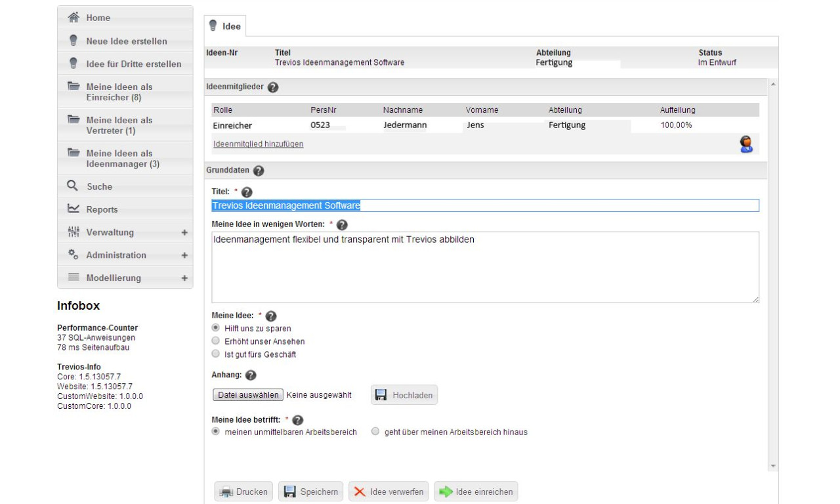Open the Idee tab
Viewport: 840px width, 504px height.
(x=225, y=26)
